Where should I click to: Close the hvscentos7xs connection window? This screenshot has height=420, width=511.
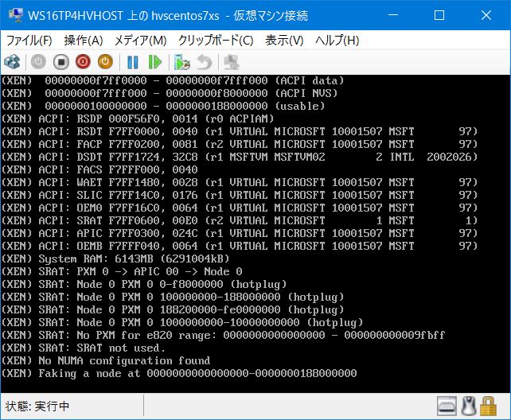click(x=486, y=15)
